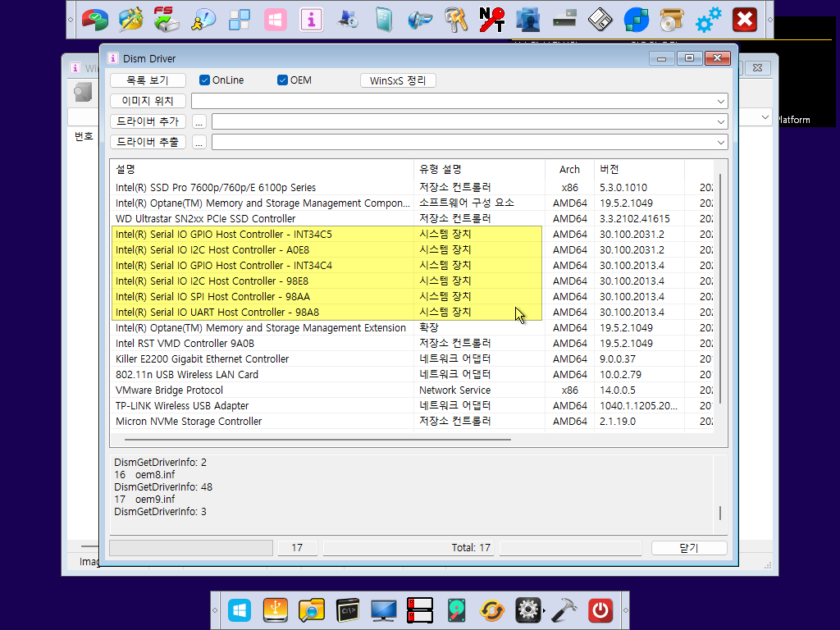Uncheck the OEM checkbox
Viewport: 840px width, 630px height.
pos(282,80)
